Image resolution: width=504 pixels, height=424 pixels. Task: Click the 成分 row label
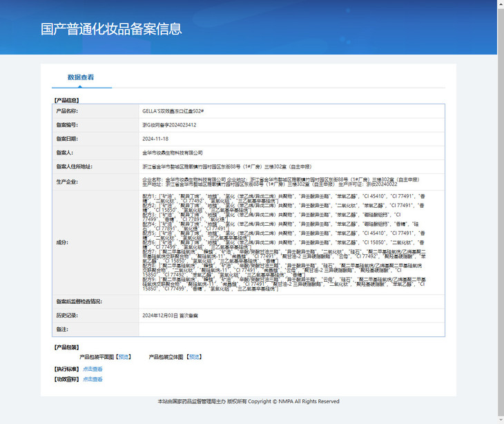pyautogui.click(x=61, y=242)
